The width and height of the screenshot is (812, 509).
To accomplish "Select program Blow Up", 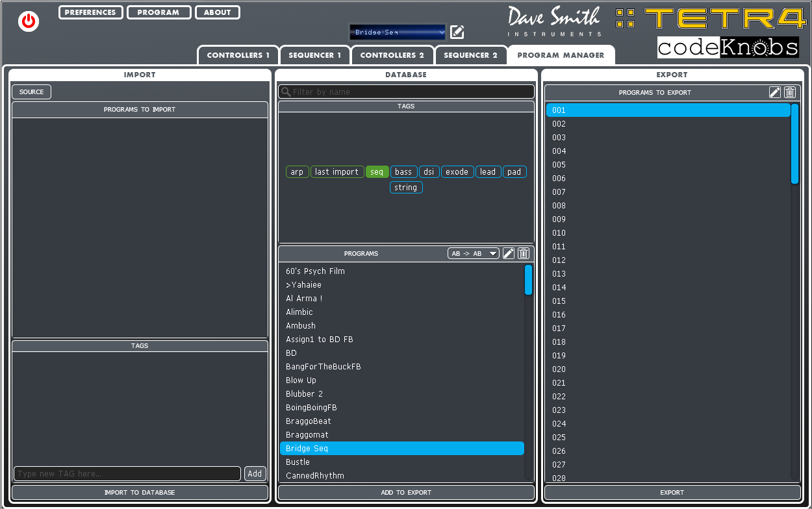I will click(402, 380).
